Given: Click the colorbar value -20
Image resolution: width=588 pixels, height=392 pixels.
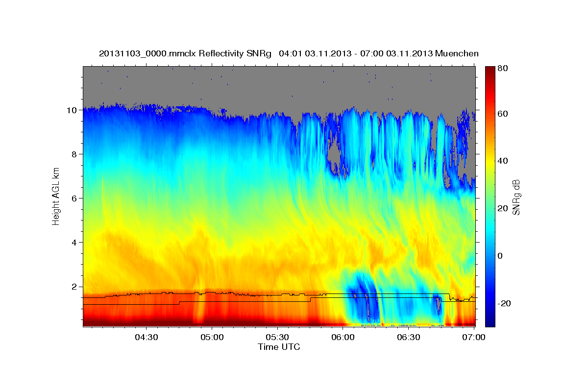Looking at the screenshot, I should coord(504,303).
